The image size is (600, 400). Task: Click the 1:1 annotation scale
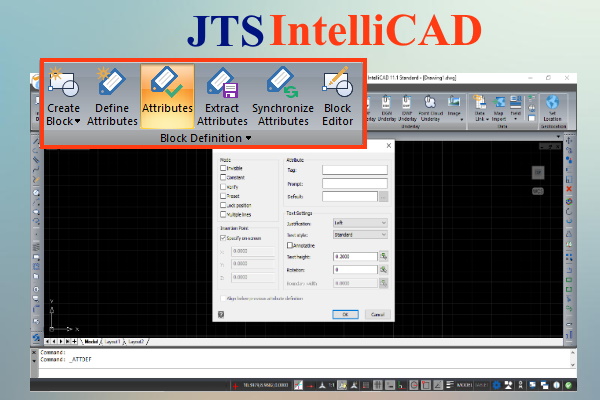[331, 385]
